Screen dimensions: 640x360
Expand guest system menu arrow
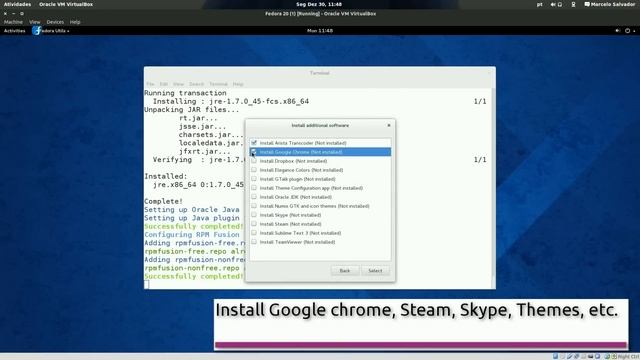pyautogui.click(x=634, y=31)
